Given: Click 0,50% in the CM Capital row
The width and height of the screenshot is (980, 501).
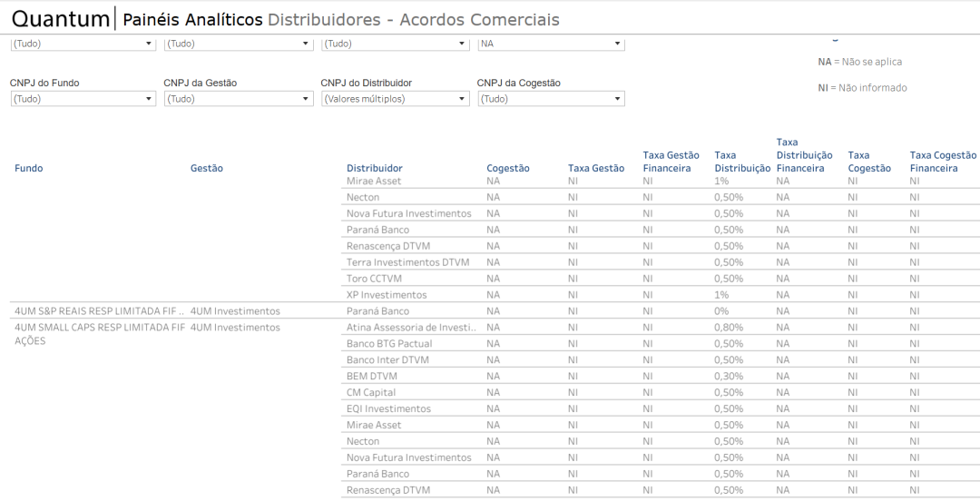Looking at the screenshot, I should (x=729, y=392).
